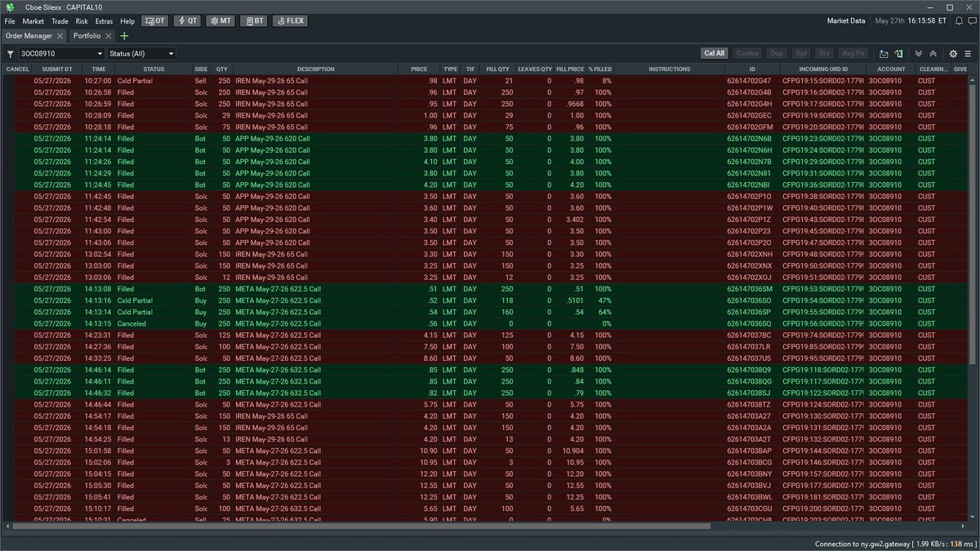Click the Dup button
The image size is (980, 551).
click(x=777, y=53)
